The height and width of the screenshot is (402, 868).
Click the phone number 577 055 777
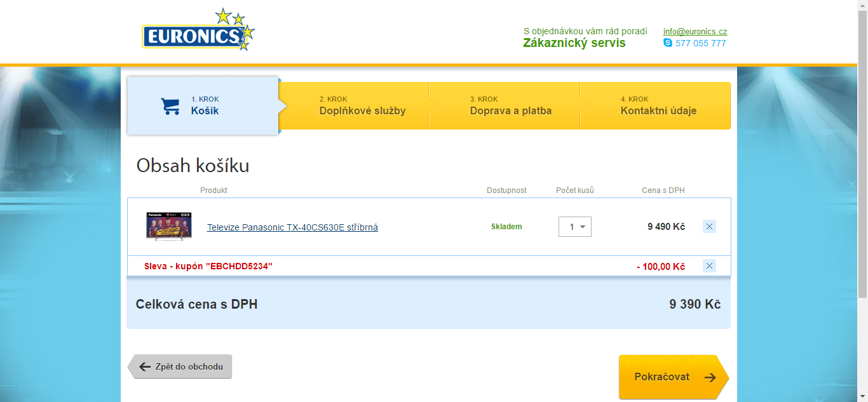(701, 43)
